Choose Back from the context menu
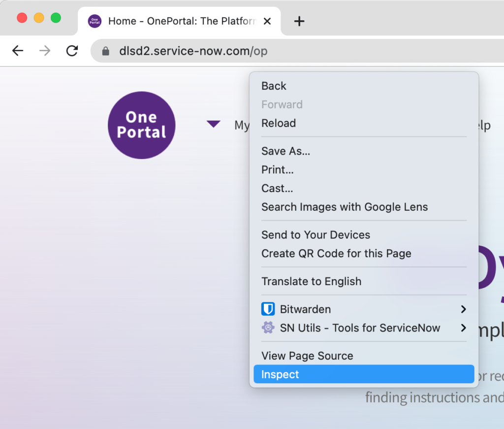 (x=364, y=86)
